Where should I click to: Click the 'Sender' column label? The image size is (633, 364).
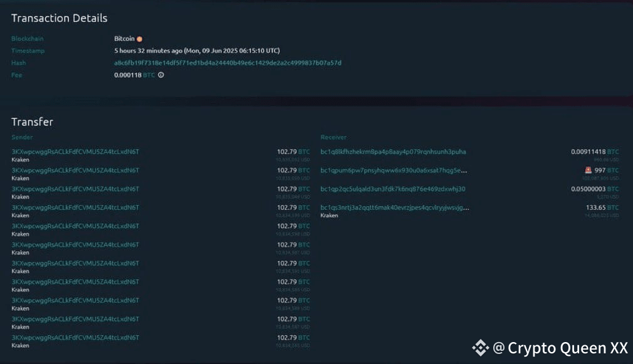(22, 137)
